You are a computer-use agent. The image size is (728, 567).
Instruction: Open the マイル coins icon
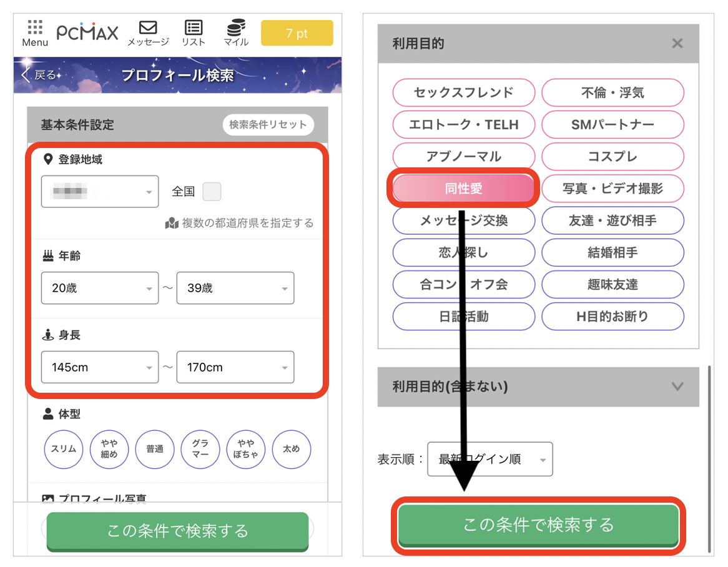click(x=235, y=32)
